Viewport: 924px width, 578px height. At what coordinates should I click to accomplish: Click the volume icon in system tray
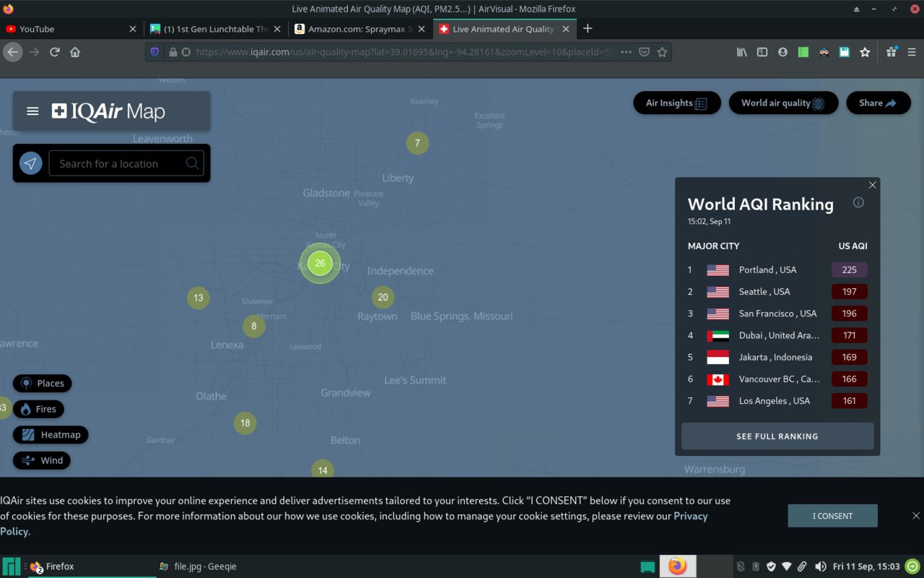coord(820,566)
